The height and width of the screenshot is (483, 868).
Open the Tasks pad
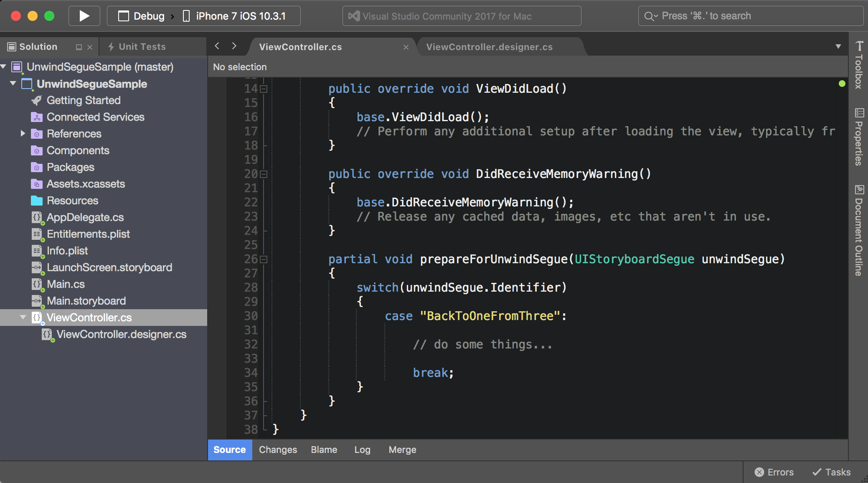(831, 472)
